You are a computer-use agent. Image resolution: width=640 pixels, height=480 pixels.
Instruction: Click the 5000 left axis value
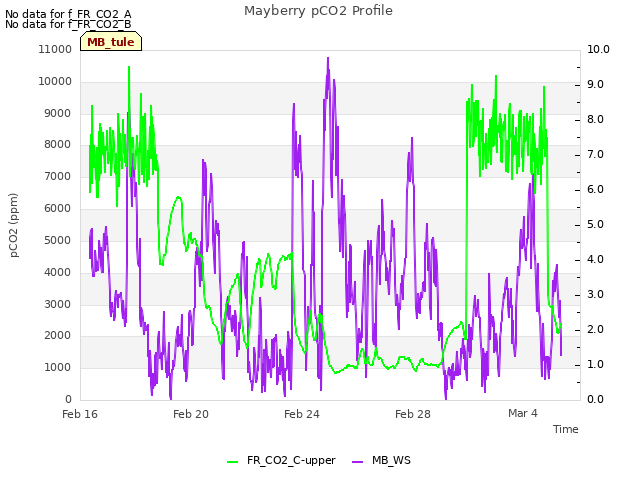click(x=58, y=240)
